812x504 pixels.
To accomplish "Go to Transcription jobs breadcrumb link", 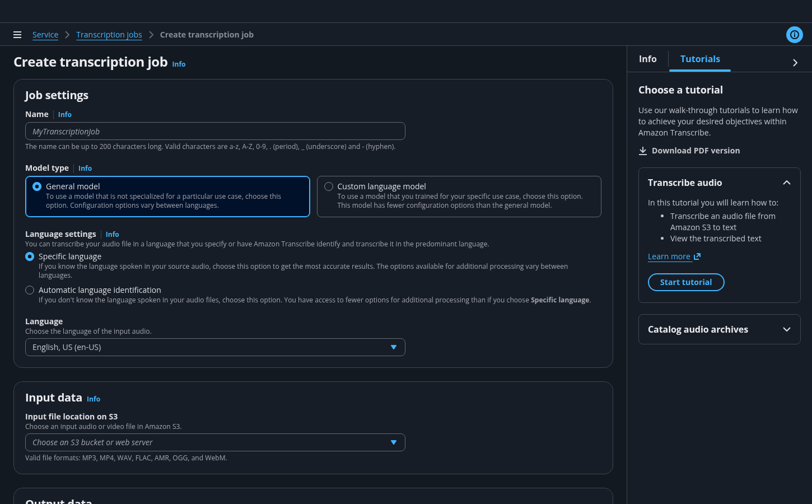I will (x=109, y=35).
